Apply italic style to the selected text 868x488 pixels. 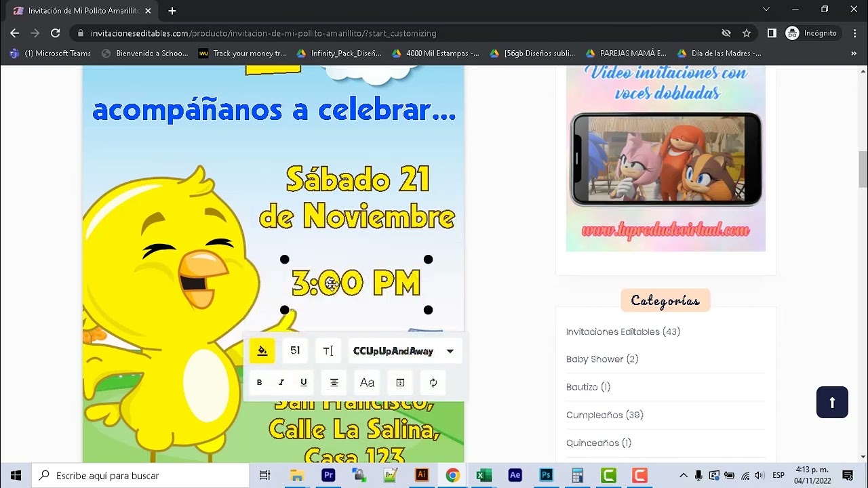(x=281, y=382)
